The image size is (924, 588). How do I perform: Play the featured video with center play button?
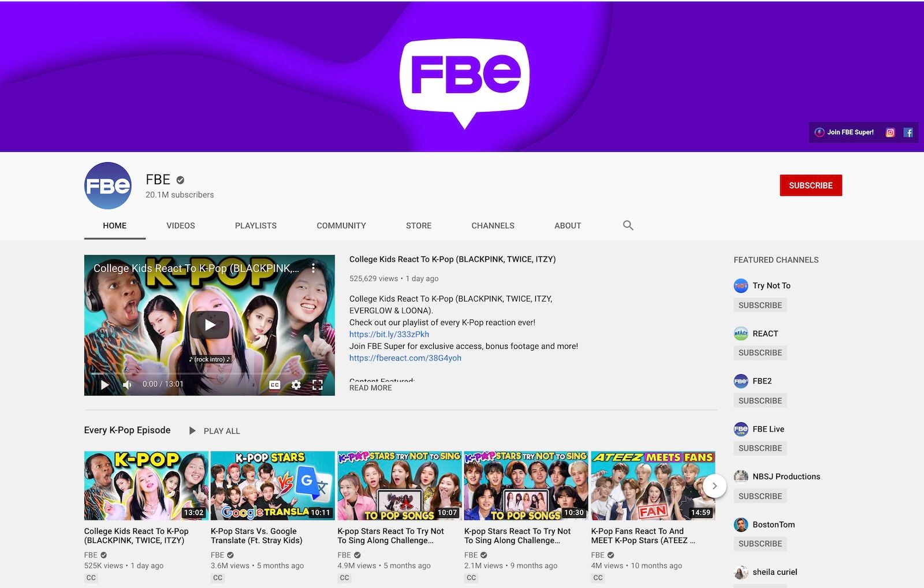coord(210,325)
